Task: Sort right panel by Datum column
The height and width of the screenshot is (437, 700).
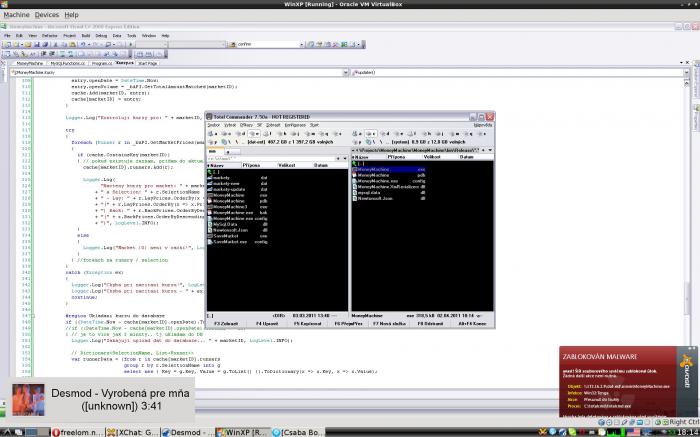Action: tap(467, 157)
